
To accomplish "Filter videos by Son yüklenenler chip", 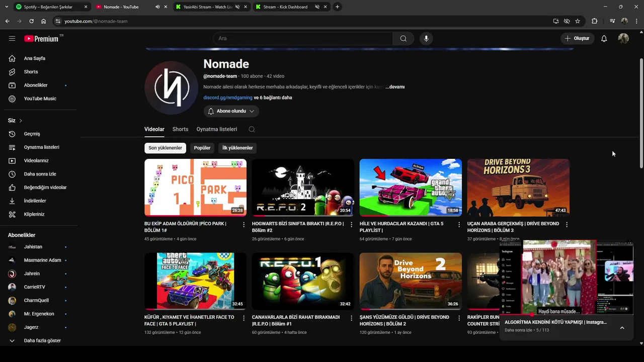I will click(165, 148).
